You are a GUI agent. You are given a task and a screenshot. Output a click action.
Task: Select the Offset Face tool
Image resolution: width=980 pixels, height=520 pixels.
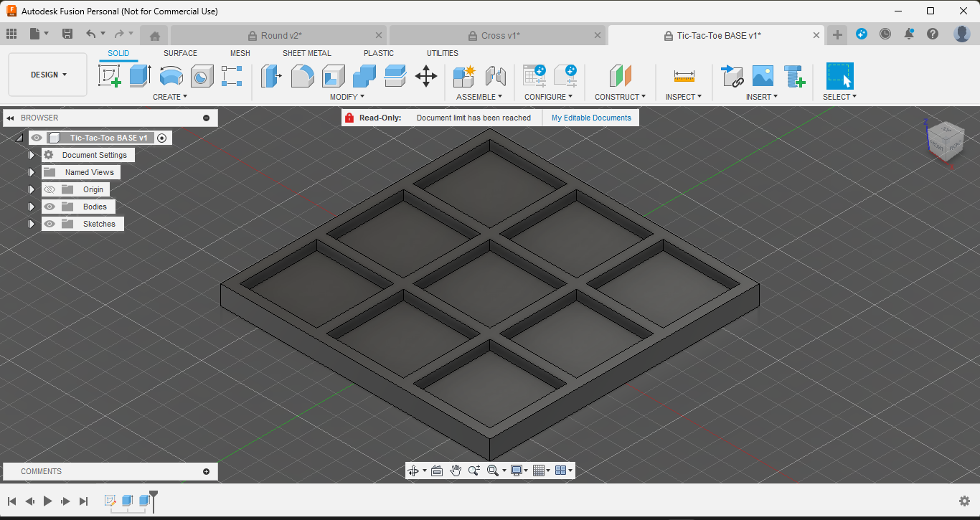pyautogui.click(x=395, y=76)
